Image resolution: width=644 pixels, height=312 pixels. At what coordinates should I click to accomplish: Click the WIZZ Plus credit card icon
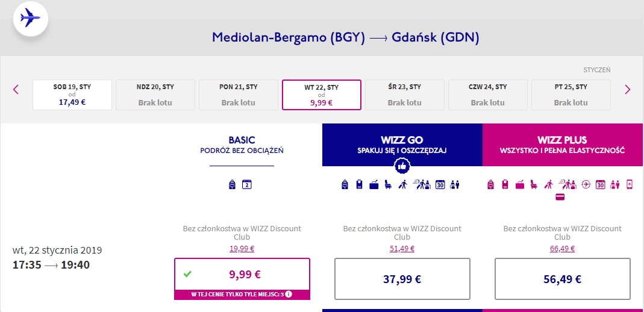coord(560,196)
